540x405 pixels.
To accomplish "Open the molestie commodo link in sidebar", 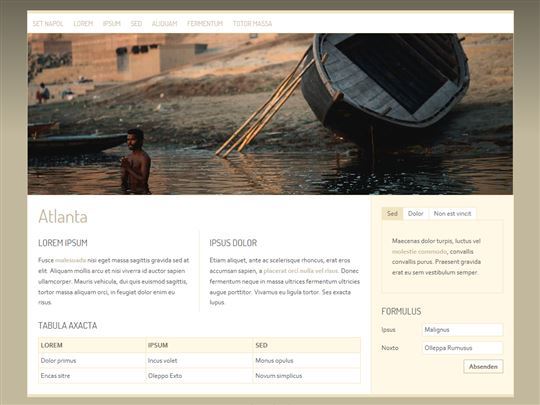I will point(419,252).
